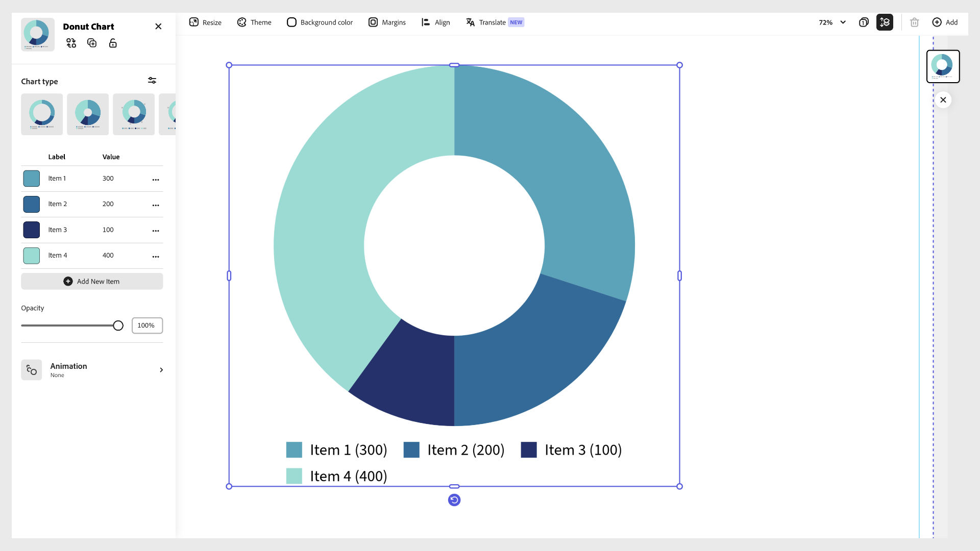Click the Item 3 dark navy color swatch

pyautogui.click(x=32, y=230)
